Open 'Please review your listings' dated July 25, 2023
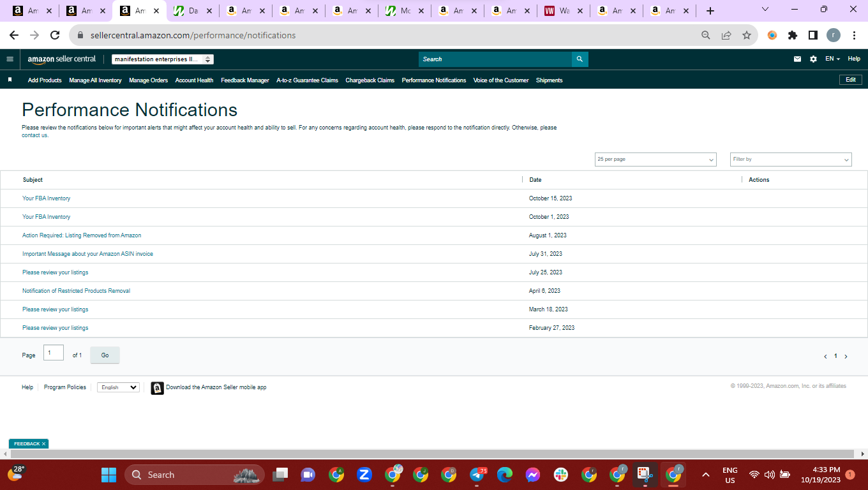Screen dimensions: 868x490 click(56, 272)
